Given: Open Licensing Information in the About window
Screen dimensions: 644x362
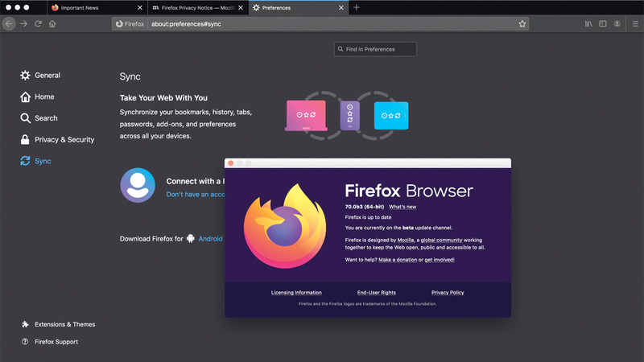Looking at the screenshot, I should coord(296,293).
